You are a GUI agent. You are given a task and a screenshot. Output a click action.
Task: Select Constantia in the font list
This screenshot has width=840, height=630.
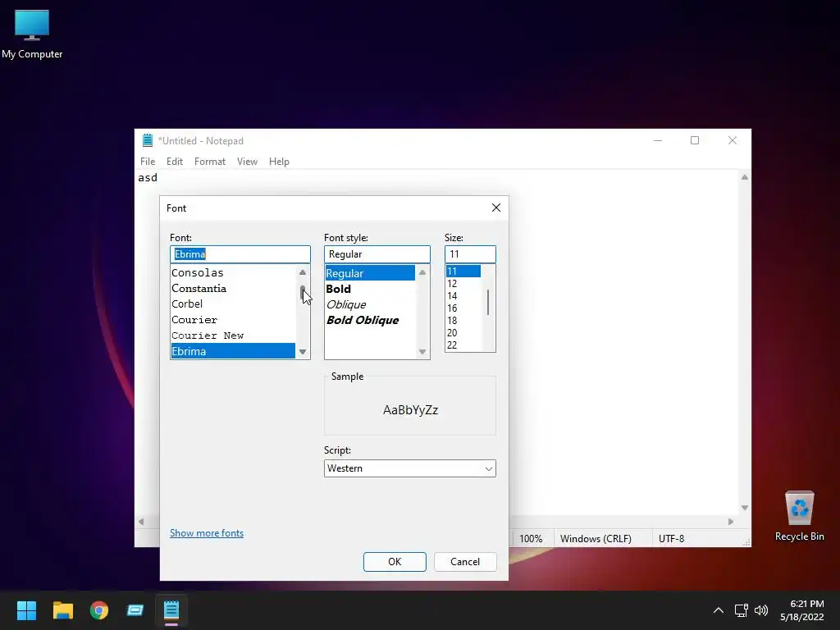233,288
